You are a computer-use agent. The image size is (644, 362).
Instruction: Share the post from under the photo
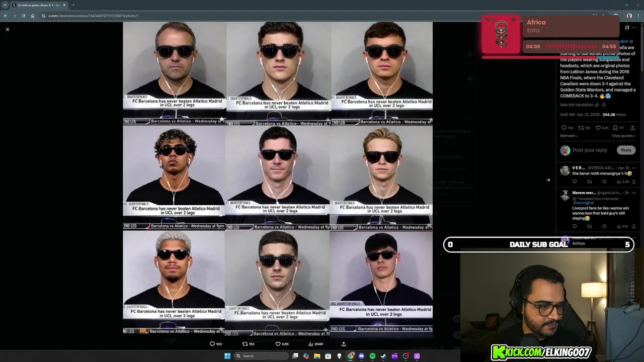(344, 344)
